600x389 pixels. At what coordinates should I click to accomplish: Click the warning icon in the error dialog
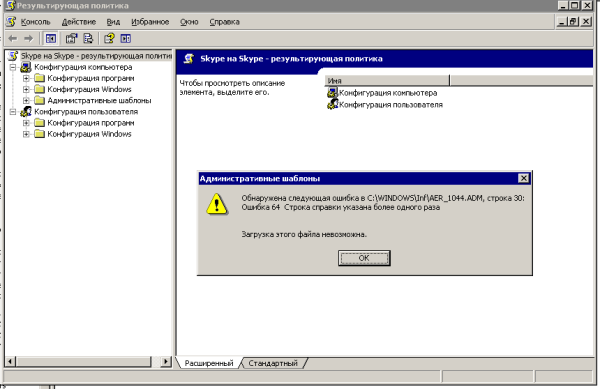coord(217,204)
